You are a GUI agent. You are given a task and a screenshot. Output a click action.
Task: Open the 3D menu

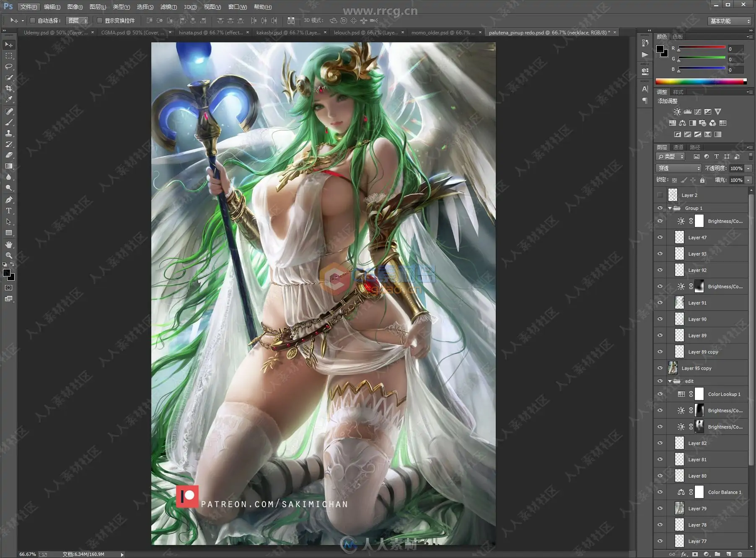coord(190,7)
